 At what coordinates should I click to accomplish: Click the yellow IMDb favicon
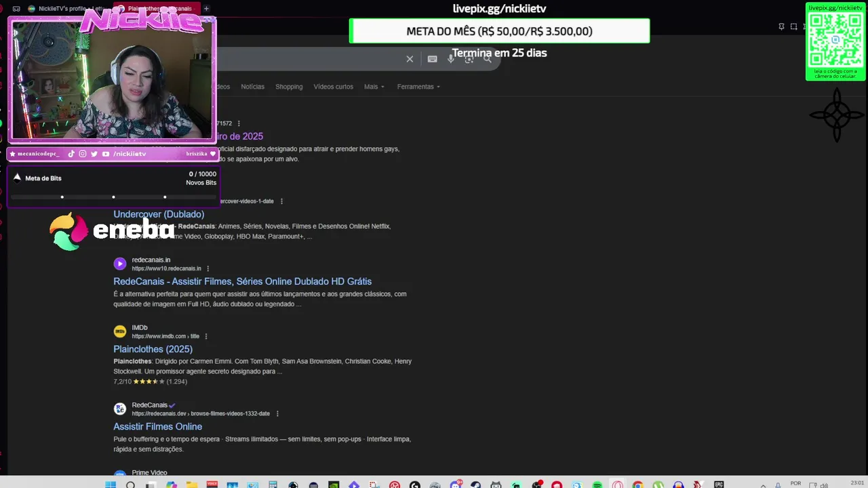(x=120, y=331)
